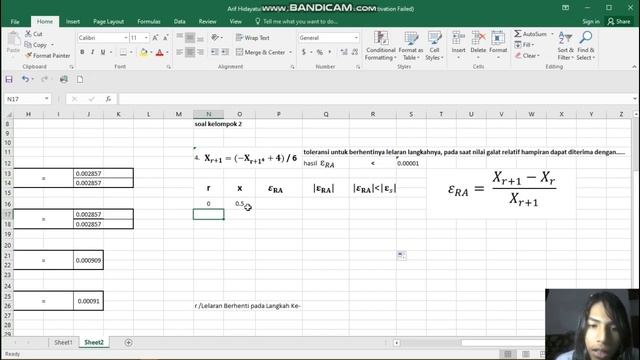Switch to the Insert tab
Image resolution: width=640 pixels, height=360 pixels.
click(73, 22)
